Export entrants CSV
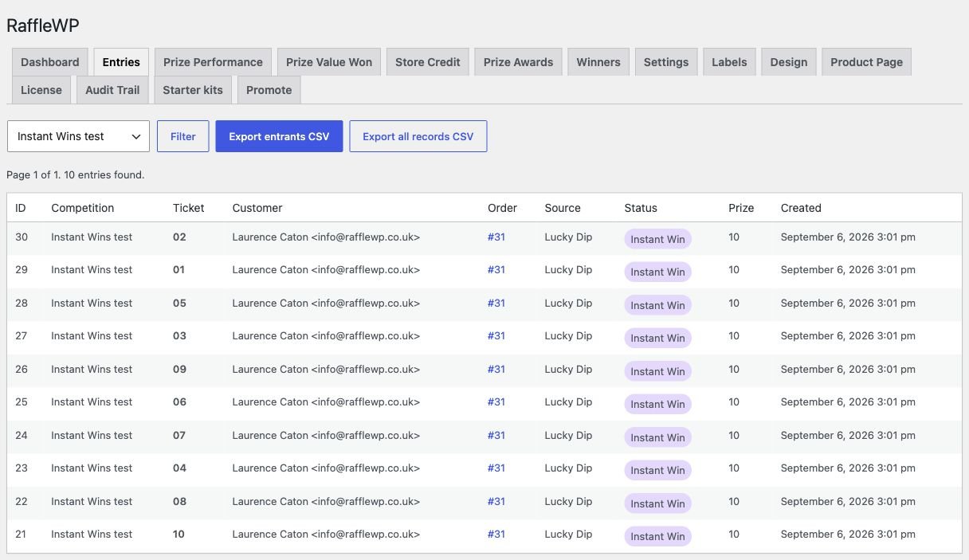Viewport: 969px width, 560px height. click(279, 136)
